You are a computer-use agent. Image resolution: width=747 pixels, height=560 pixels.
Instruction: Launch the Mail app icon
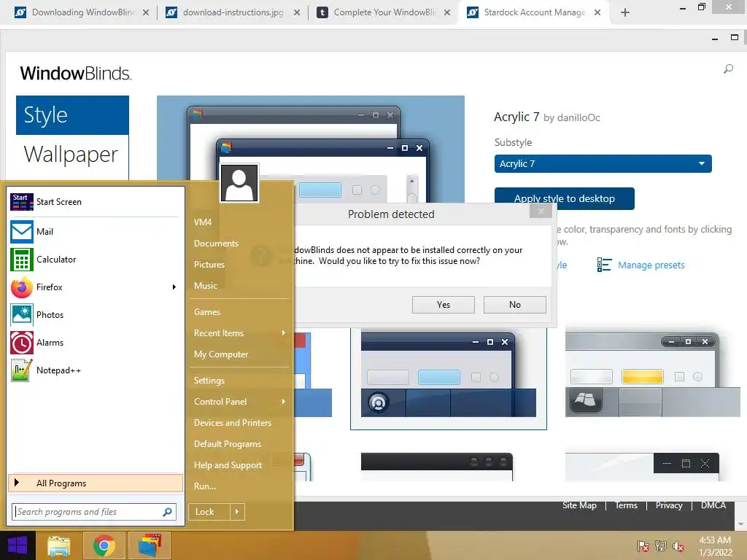pos(21,232)
